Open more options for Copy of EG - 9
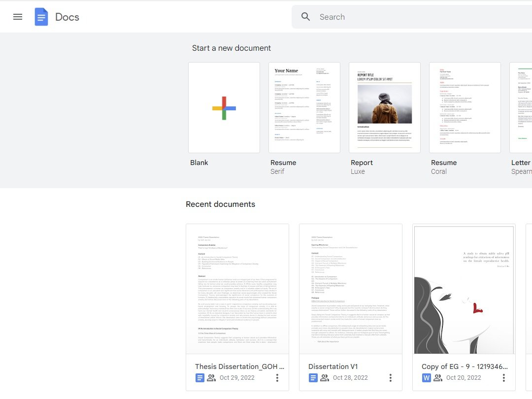This screenshot has height=399, width=532. 504,378
